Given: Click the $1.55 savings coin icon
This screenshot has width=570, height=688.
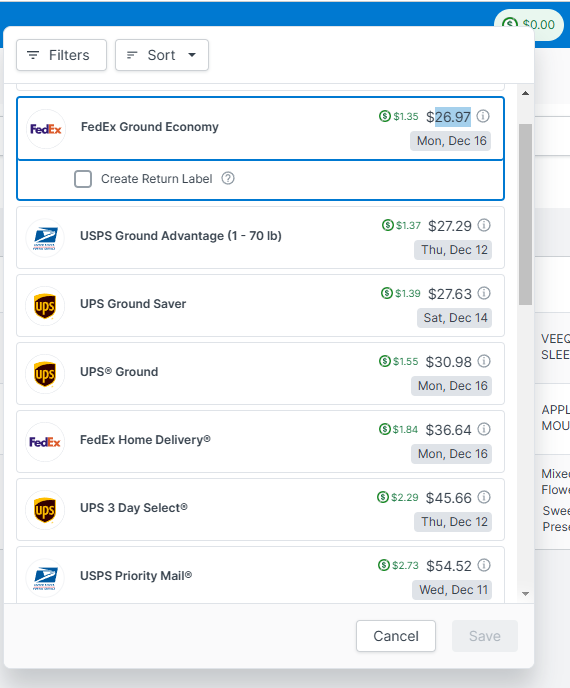Looking at the screenshot, I should pos(385,361).
